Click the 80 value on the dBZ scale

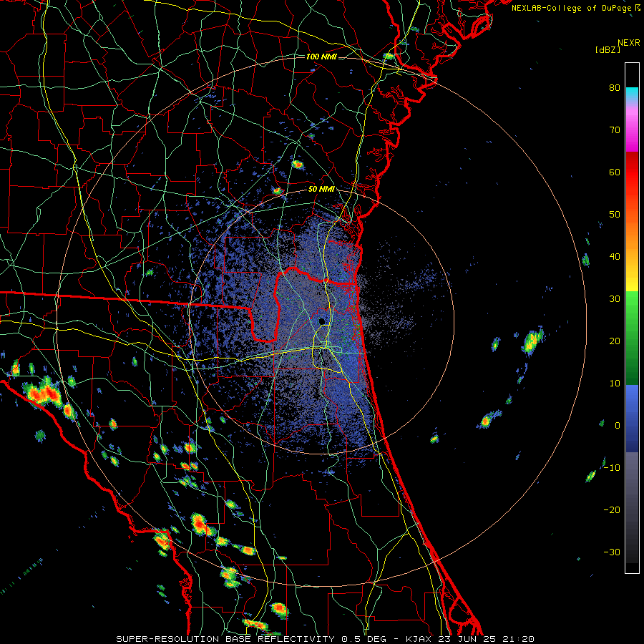tap(615, 88)
